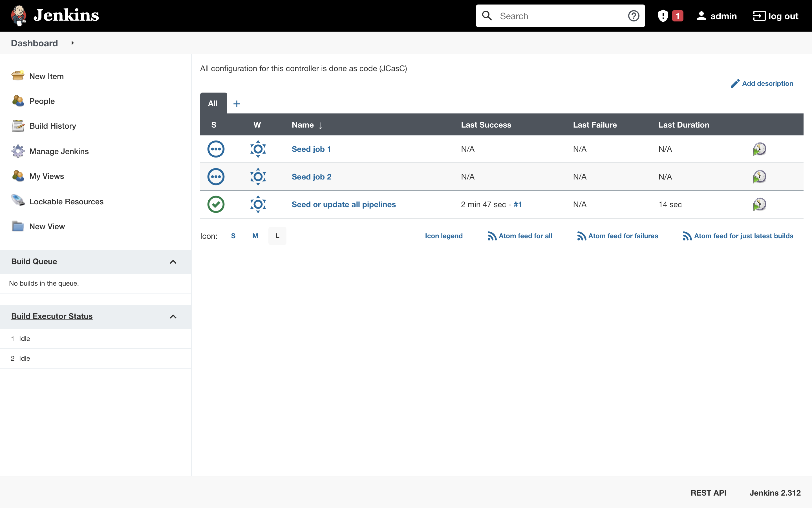Click the Jenkins title text in header
Image resolution: width=812 pixels, height=508 pixels.
(x=66, y=16)
